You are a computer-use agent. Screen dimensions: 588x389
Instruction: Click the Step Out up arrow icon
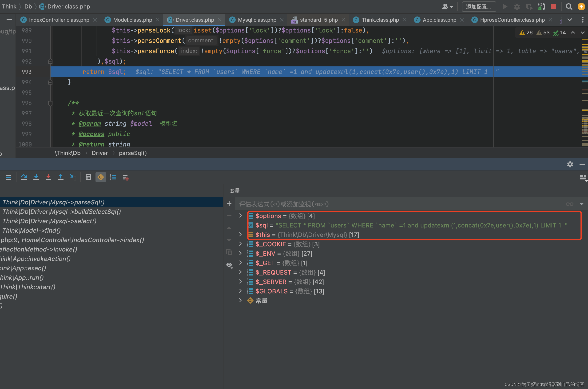click(x=60, y=177)
